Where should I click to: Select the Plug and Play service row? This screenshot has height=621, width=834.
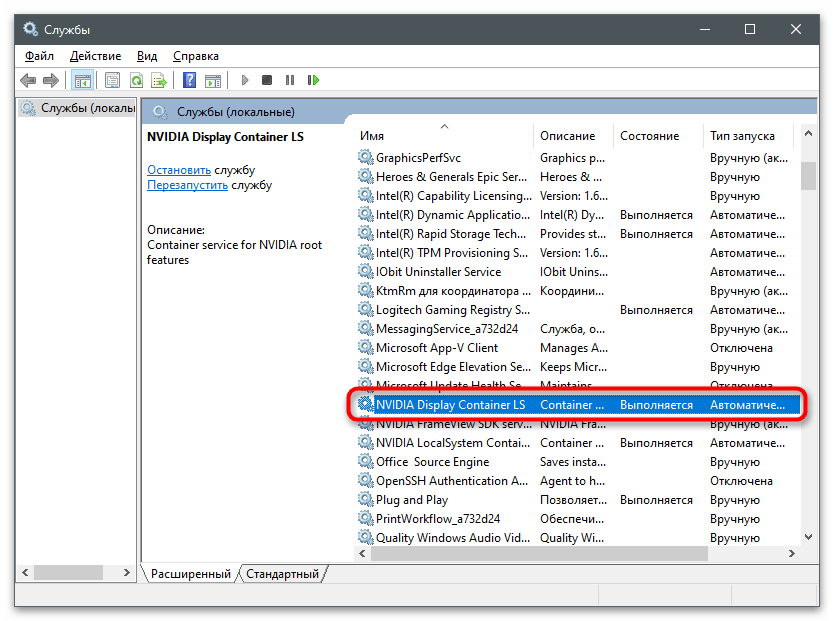coord(412,500)
